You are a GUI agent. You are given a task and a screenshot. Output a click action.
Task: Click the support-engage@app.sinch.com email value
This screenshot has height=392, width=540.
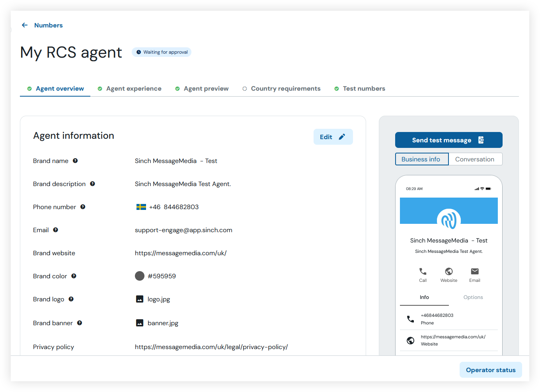[183, 230]
